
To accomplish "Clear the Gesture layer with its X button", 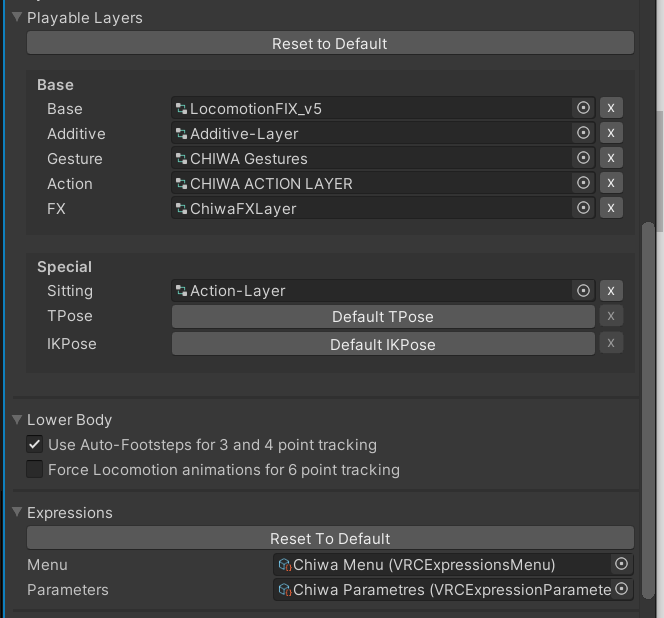I will [611, 158].
